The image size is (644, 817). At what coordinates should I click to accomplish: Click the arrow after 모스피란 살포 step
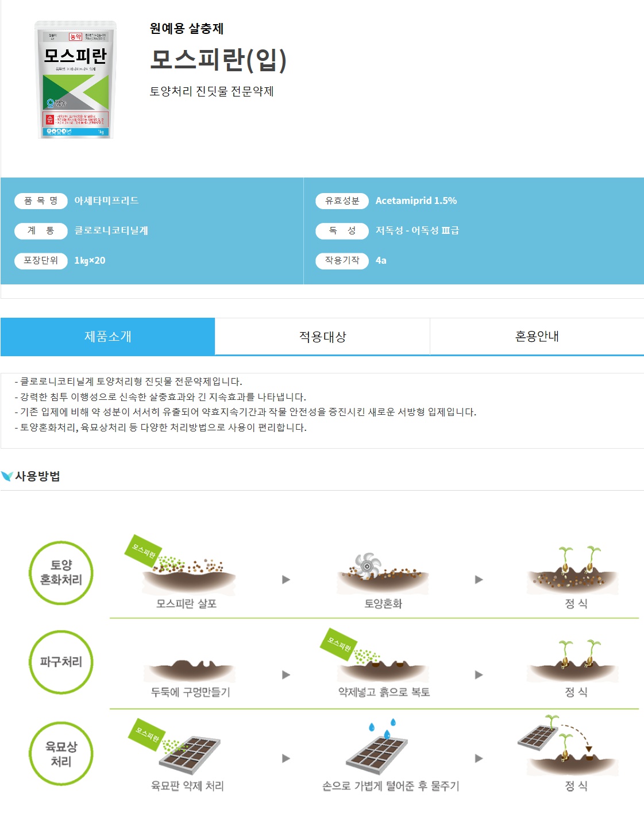click(x=286, y=580)
